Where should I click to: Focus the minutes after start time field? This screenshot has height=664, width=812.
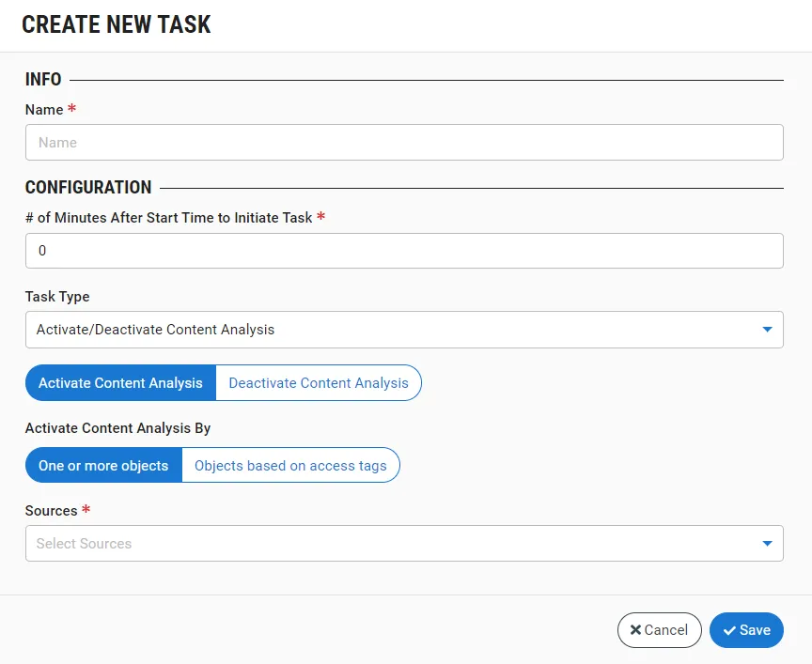[x=404, y=251]
